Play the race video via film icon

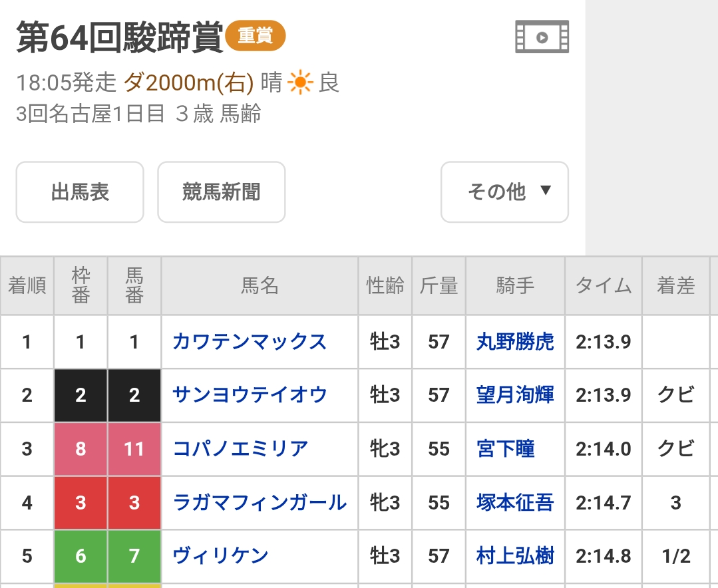pos(542,37)
